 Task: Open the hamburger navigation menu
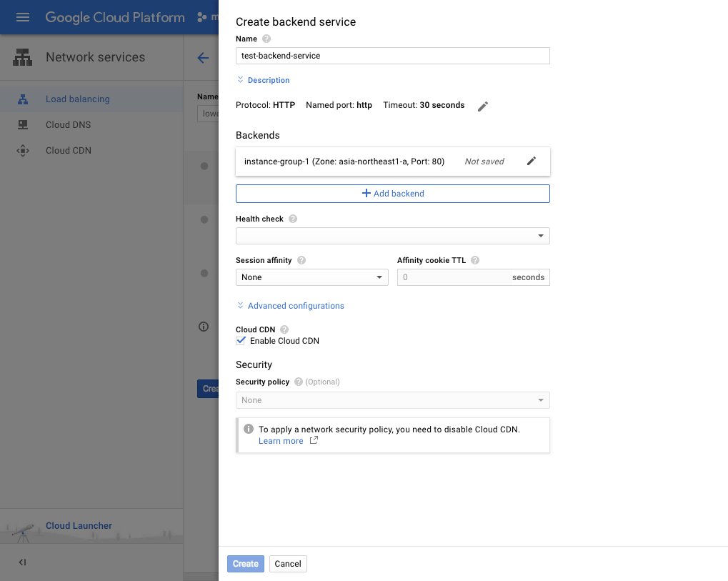pos(23,17)
